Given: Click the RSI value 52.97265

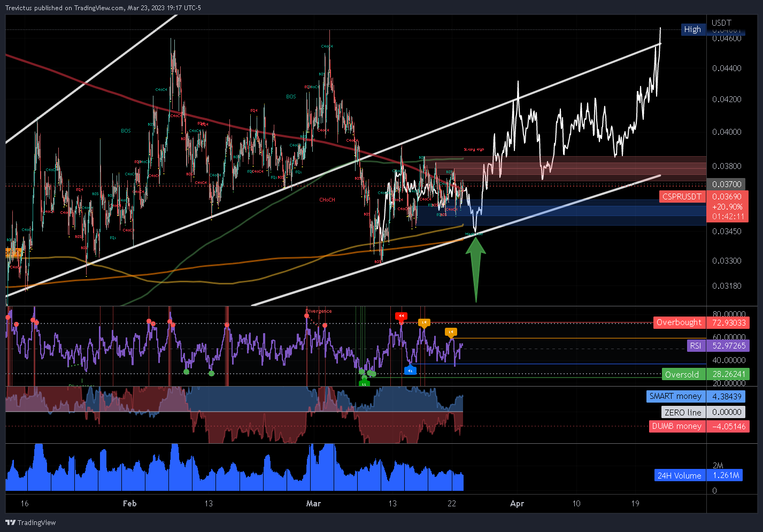Looking at the screenshot, I should [x=728, y=346].
